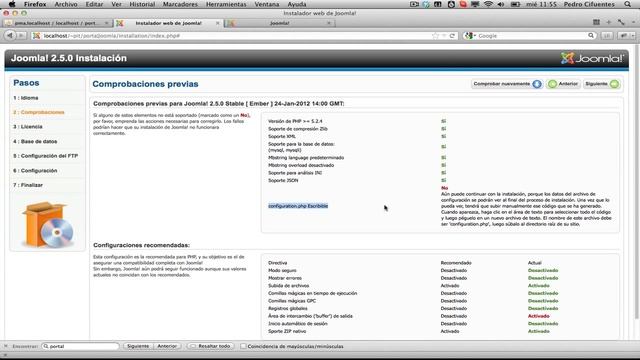
Task: Click step '1 : Idioma'
Action: (x=26, y=98)
